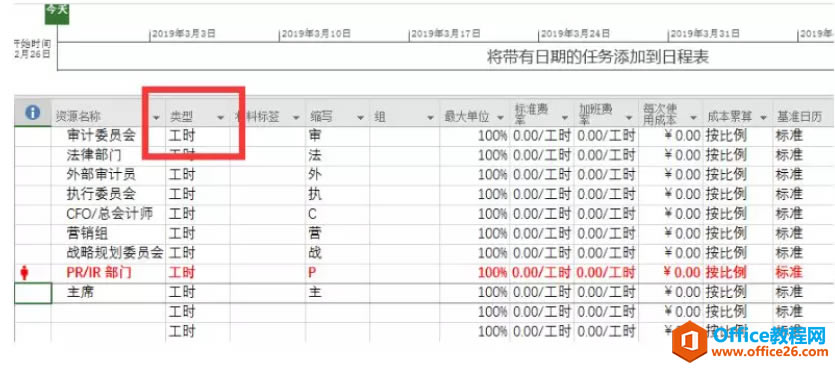The image size is (835, 369).
Task: Click the abbreviation cell 执
Action: tap(337, 194)
